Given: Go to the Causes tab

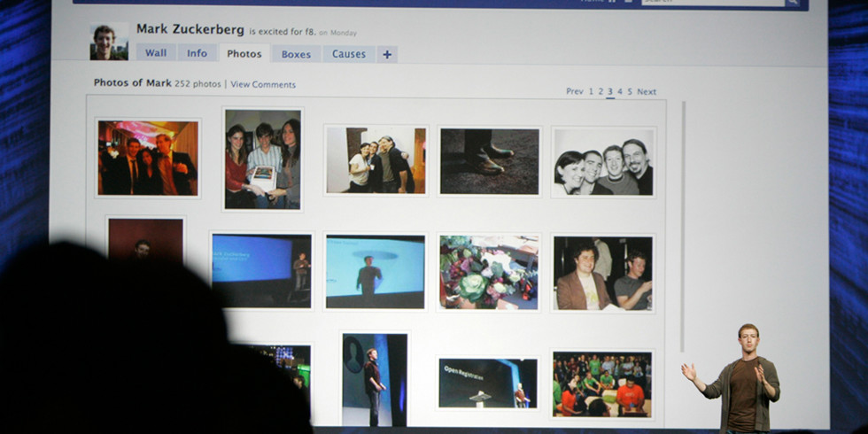Looking at the screenshot, I should tap(349, 54).
